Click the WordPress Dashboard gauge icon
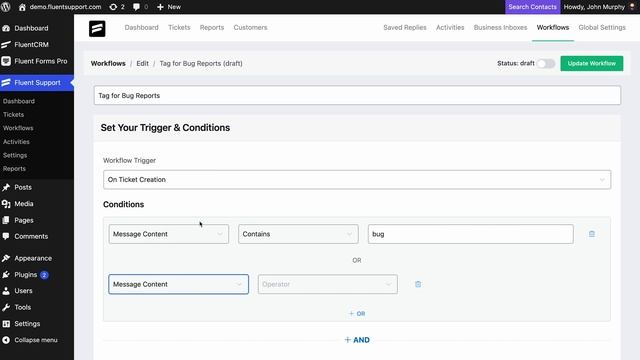 point(6,28)
